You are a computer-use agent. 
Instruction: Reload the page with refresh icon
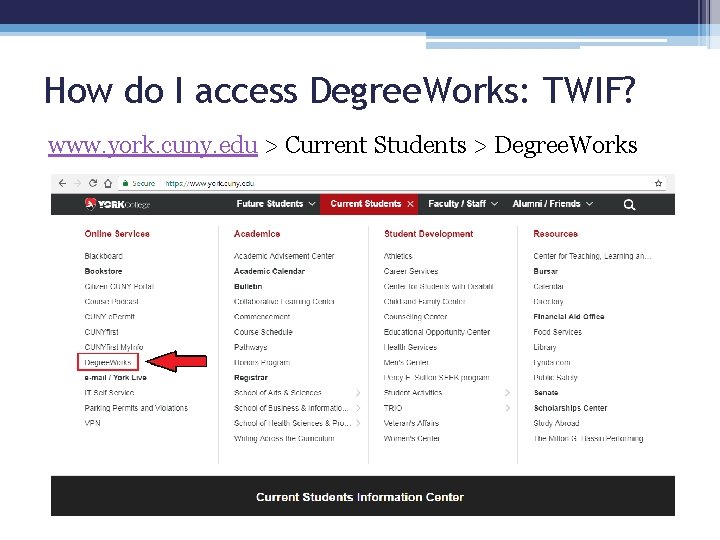pyautogui.click(x=93, y=183)
